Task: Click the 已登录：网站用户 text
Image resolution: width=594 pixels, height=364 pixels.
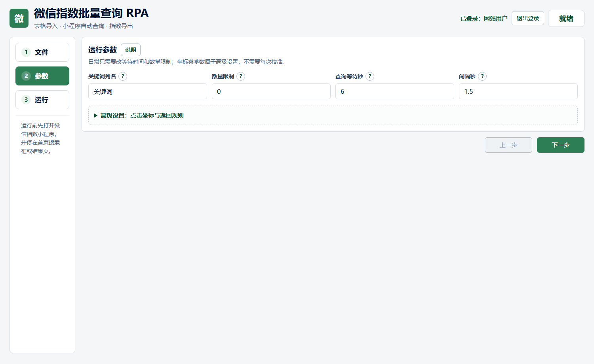Action: 484,19
